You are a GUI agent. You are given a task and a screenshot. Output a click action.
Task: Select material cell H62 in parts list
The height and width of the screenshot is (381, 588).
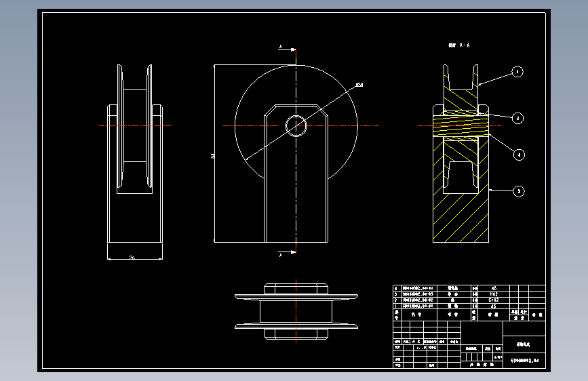pos(494,294)
